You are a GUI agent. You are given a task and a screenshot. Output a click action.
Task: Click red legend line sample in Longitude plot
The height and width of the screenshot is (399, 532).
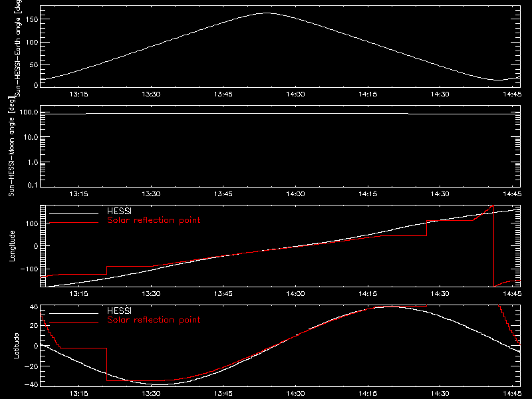pos(74,223)
